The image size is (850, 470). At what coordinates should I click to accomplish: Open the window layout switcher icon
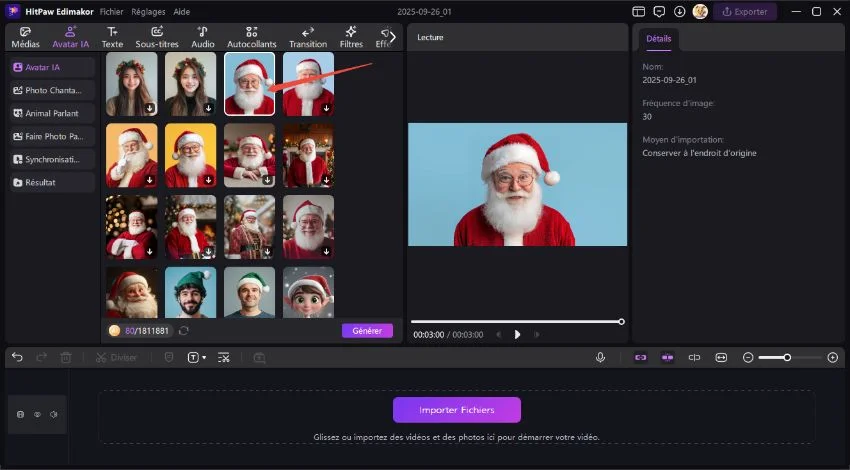point(639,11)
